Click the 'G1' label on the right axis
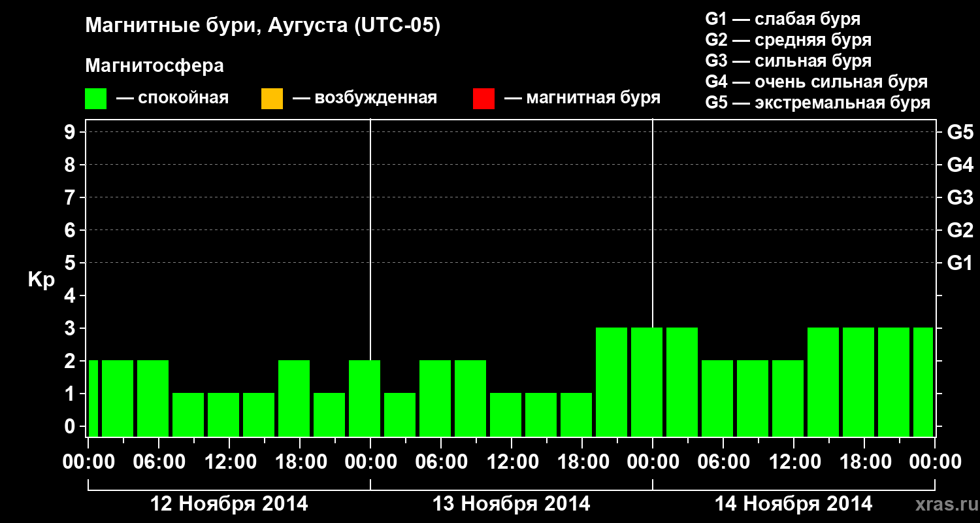 960,263
